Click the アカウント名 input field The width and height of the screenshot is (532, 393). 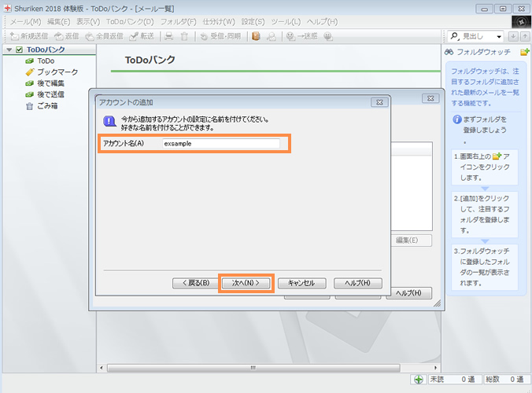click(220, 143)
